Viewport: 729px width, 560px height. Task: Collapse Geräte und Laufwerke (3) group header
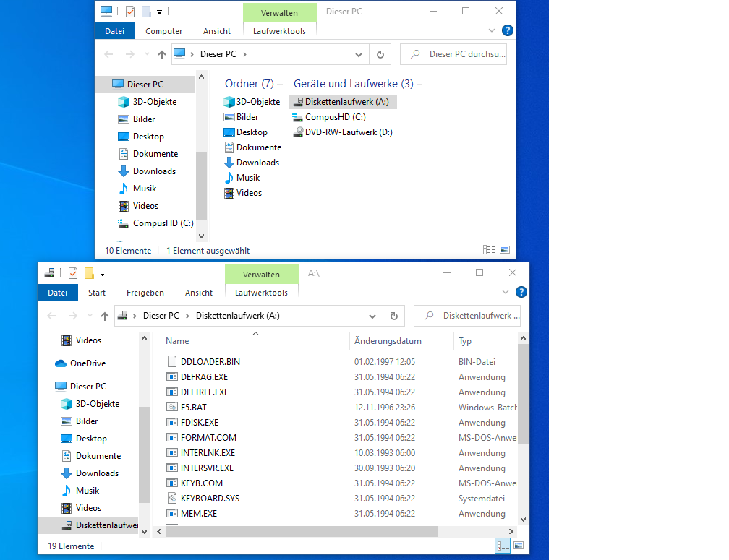coord(354,84)
